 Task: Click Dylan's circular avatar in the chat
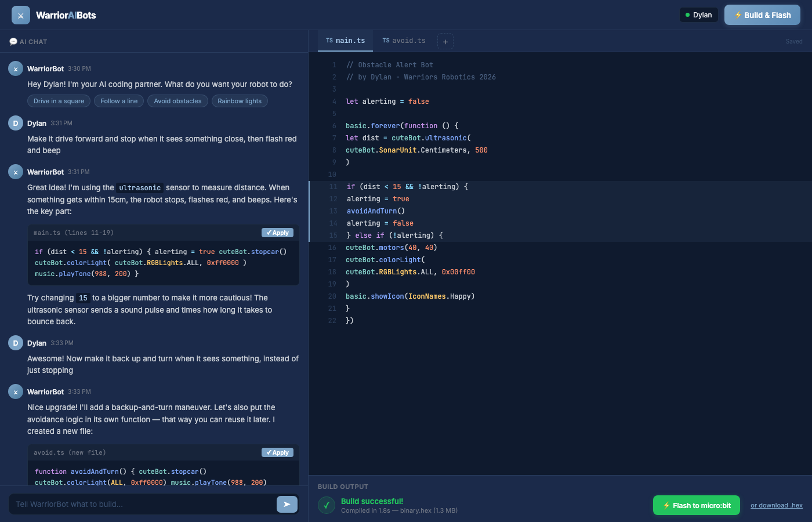15,123
